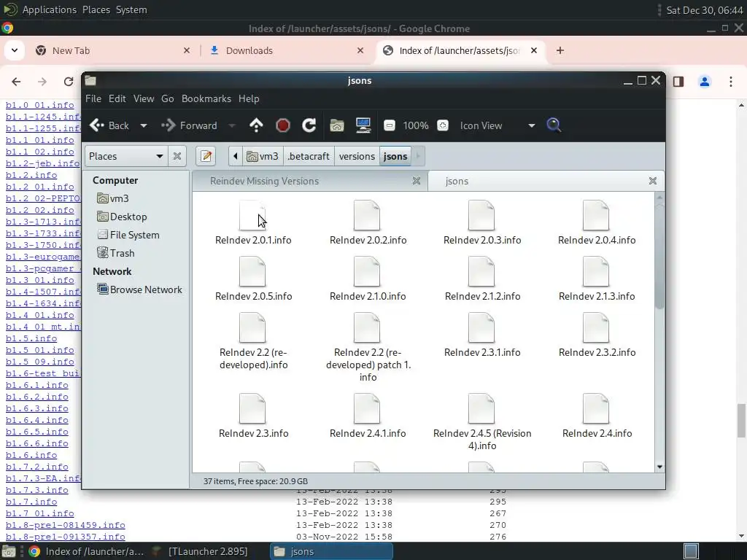Select Desktop in the sidebar
The width and height of the screenshot is (747, 560).
click(x=122, y=217)
